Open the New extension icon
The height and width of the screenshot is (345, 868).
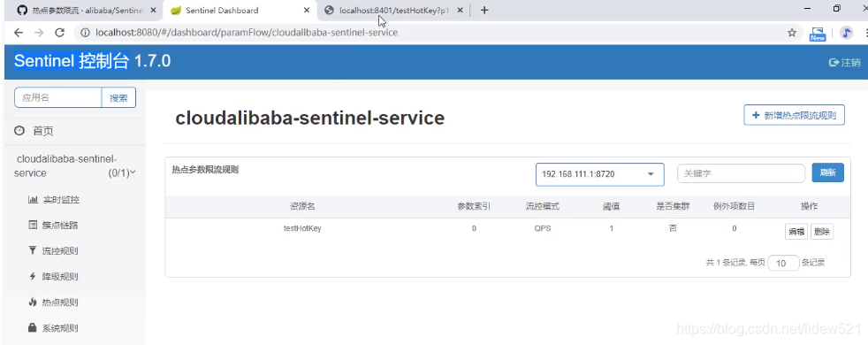(x=818, y=34)
